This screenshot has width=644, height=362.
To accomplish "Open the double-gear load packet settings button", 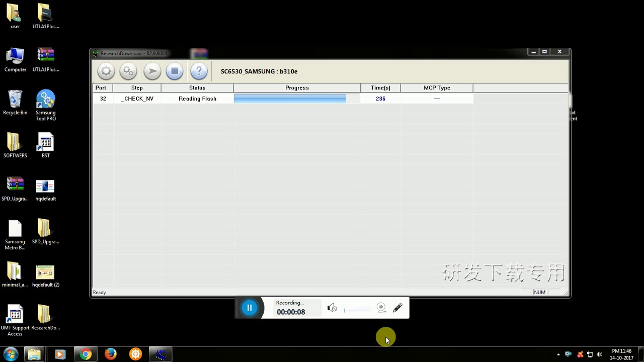I will (x=128, y=71).
